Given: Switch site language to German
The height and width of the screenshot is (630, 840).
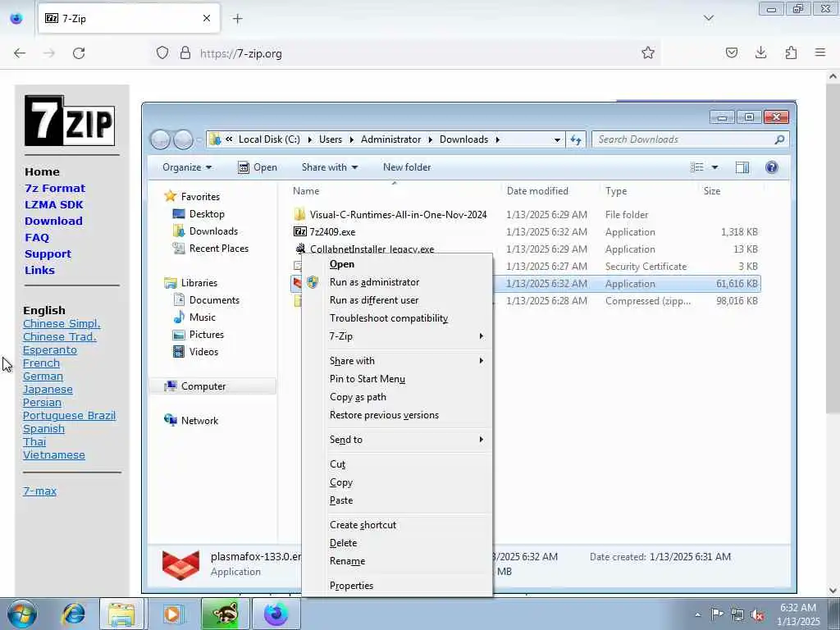Looking at the screenshot, I should coord(43,377).
